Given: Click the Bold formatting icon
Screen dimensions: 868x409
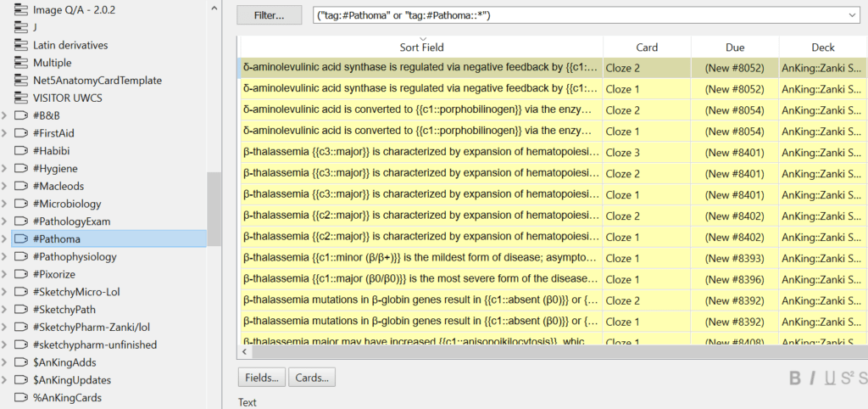Looking at the screenshot, I should [795, 378].
